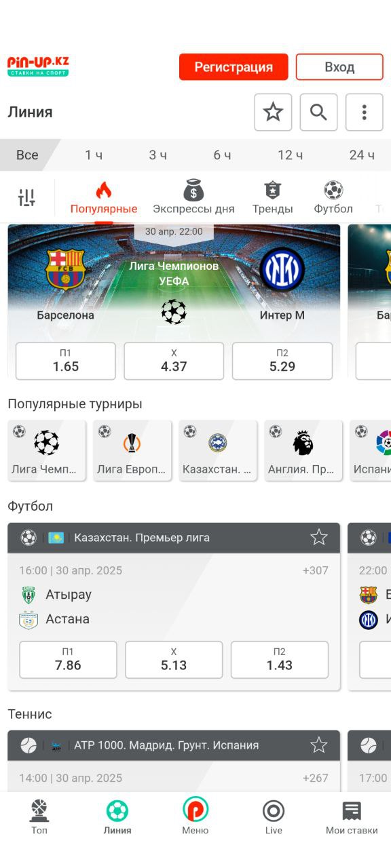Go to the Live section in bottom bar
391x868 pixels.
[x=274, y=817]
